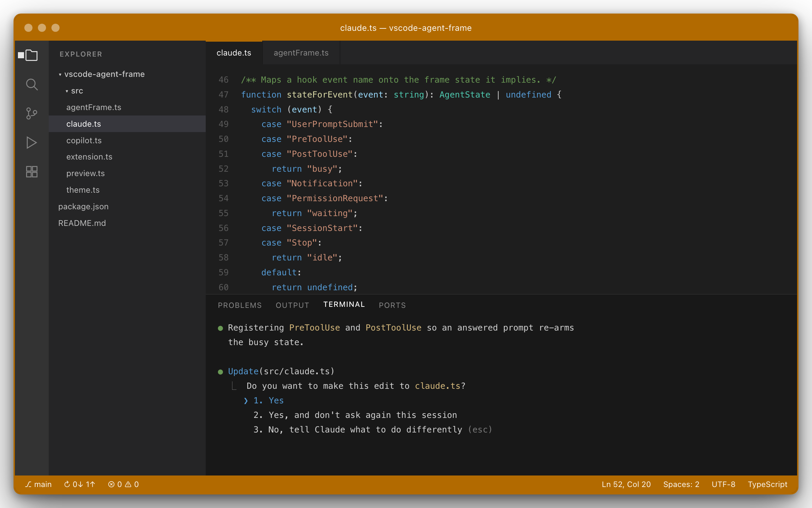Switch to the claude.ts editor tab

coord(234,53)
